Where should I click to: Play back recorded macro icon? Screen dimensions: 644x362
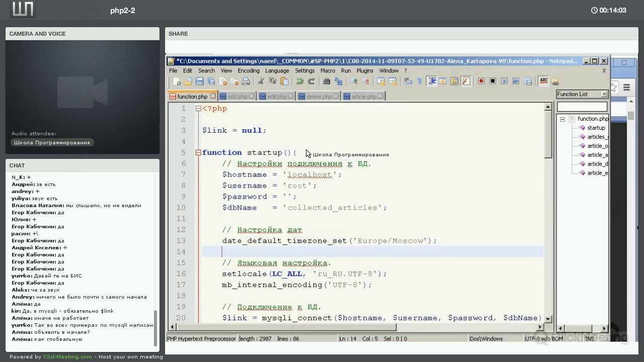coord(504,81)
